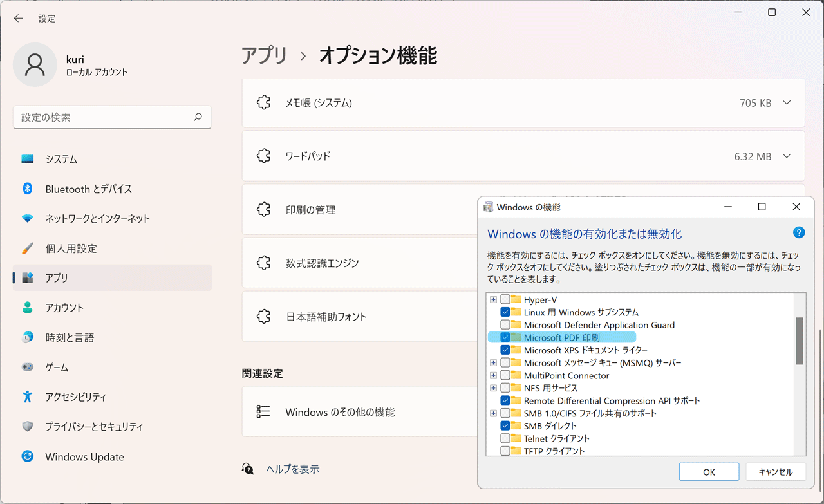This screenshot has height=504, width=824.
Task: Click the ヘルプを表示 help icon
Action: [248, 469]
